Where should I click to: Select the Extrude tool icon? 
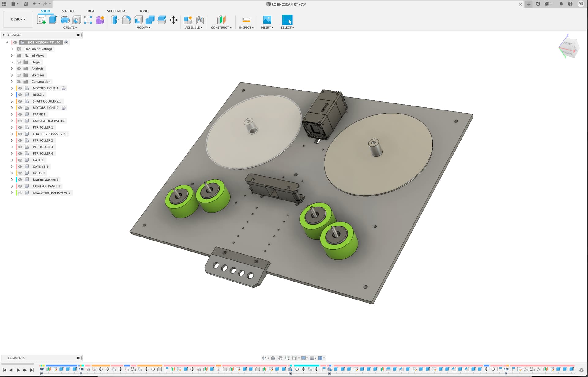(53, 20)
